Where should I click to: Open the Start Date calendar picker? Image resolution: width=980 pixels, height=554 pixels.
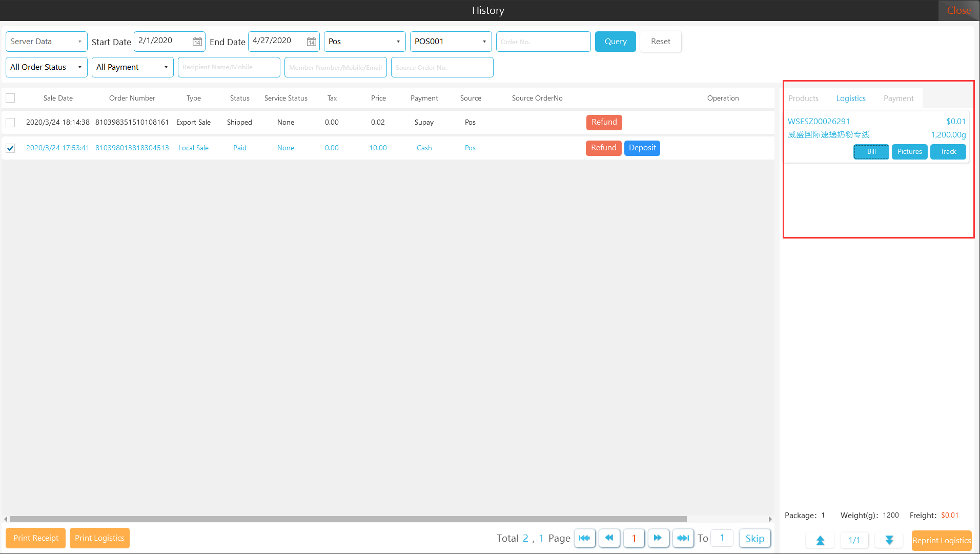point(197,42)
